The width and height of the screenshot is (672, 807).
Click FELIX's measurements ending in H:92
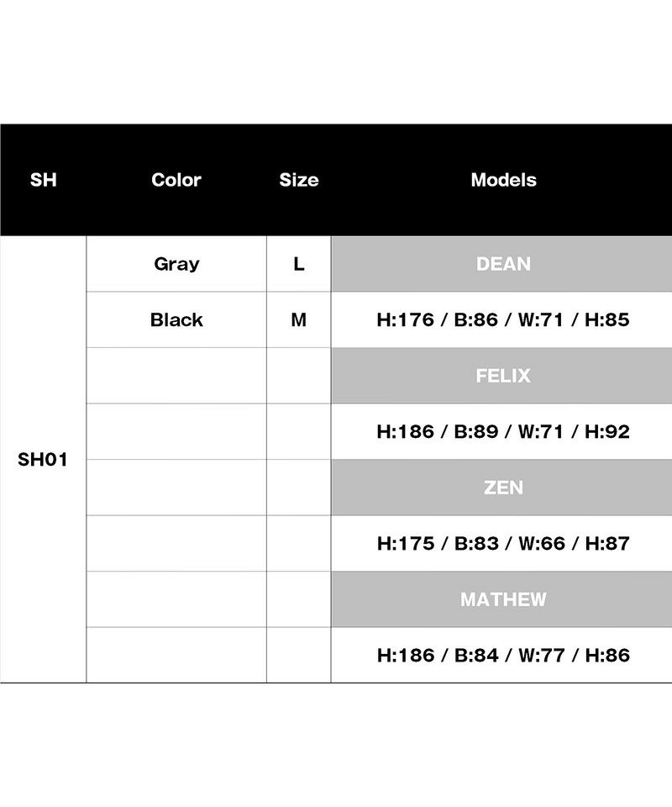click(503, 432)
